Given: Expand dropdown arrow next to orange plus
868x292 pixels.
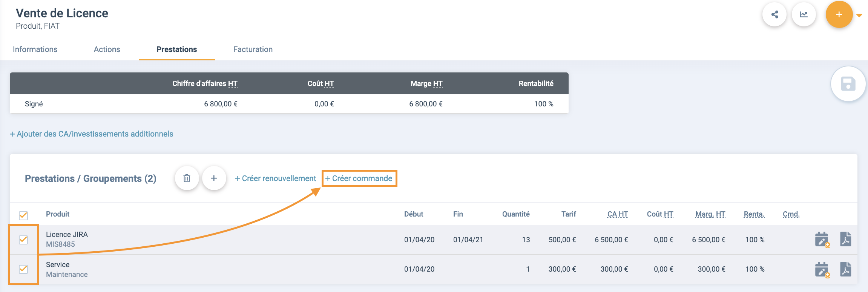Looking at the screenshot, I should pyautogui.click(x=859, y=15).
